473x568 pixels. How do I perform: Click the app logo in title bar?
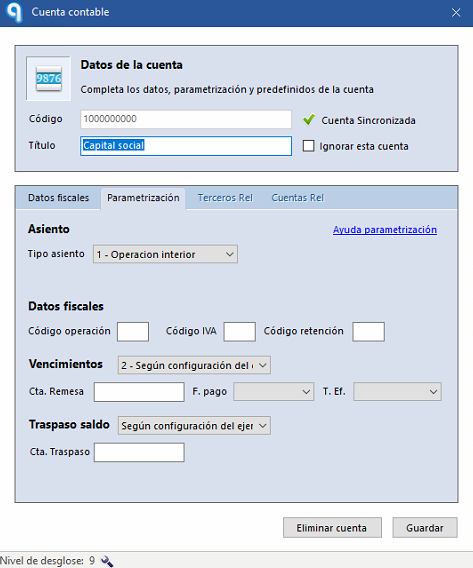14,12
